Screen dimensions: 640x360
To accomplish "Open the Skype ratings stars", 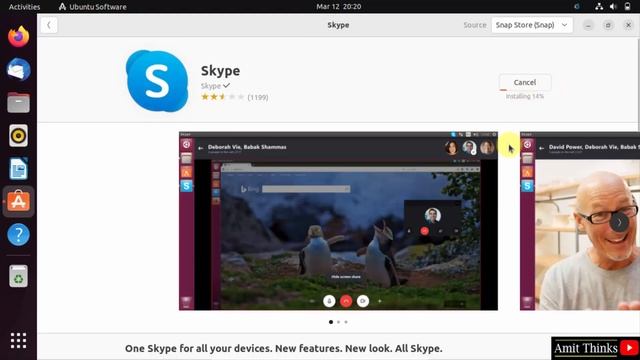I will point(222,97).
